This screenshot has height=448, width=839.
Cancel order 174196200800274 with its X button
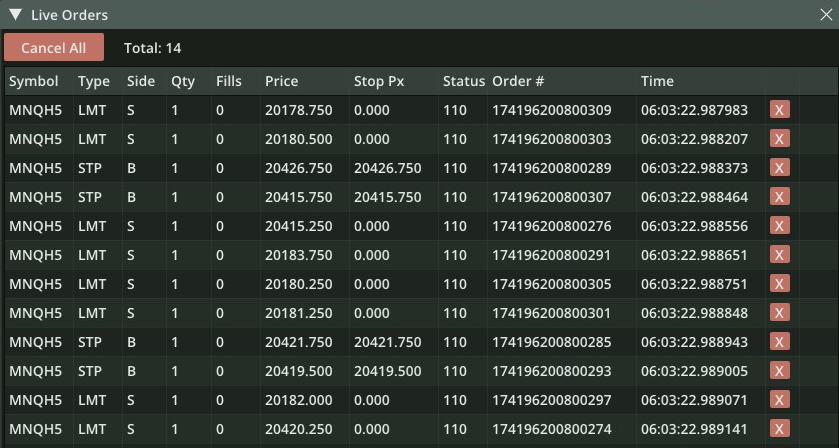click(780, 428)
